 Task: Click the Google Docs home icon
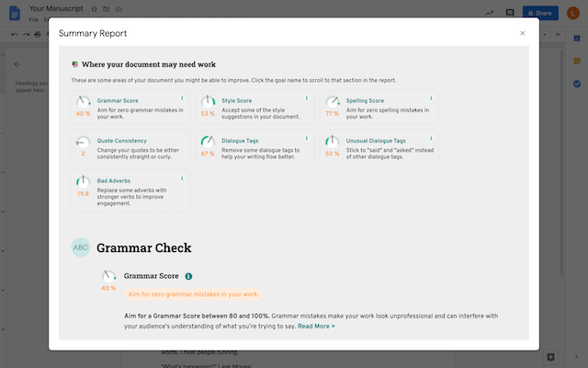pyautogui.click(x=15, y=13)
